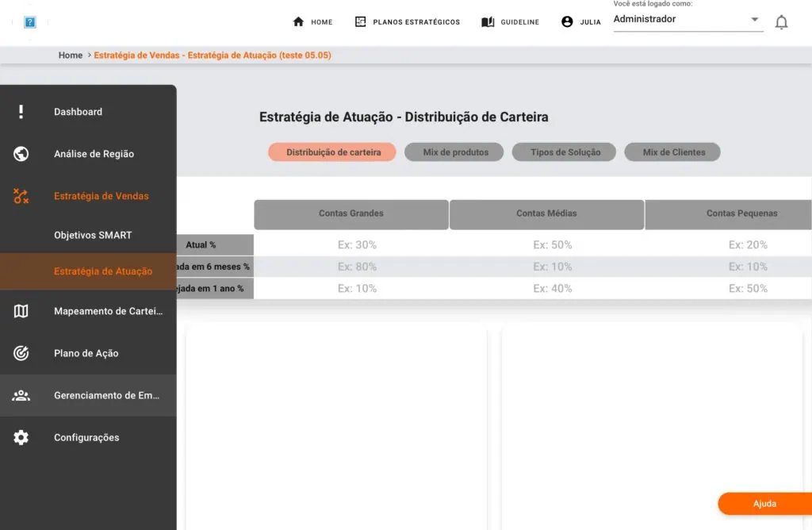Switch to Tipos de Solução tab
Viewport: 812px width, 530px height.
pos(564,152)
